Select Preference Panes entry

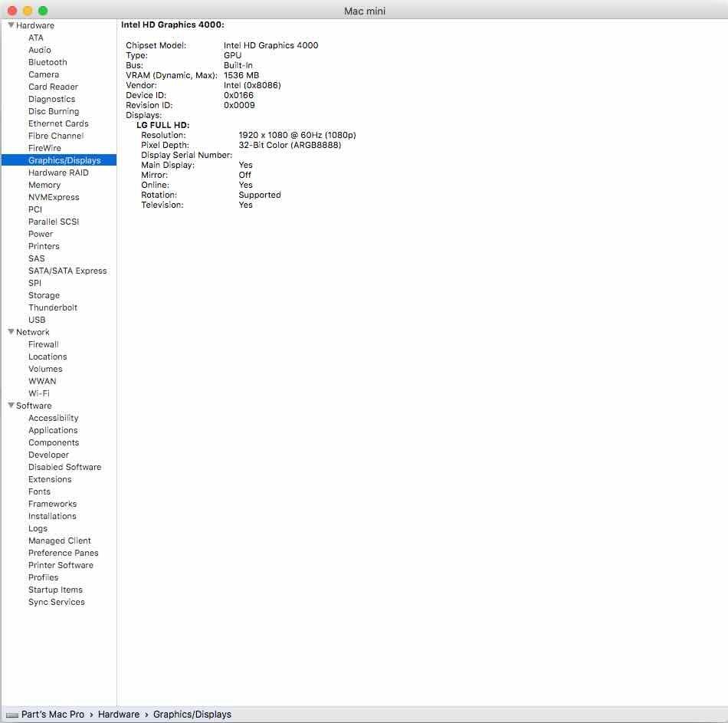[x=63, y=553]
